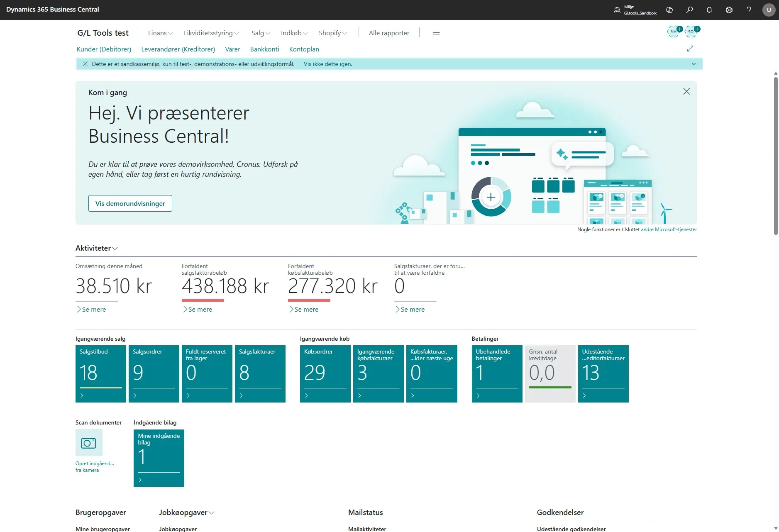The height and width of the screenshot is (532, 779).
Task: Expand page with the diagonal arrows icon
Action: pos(690,49)
